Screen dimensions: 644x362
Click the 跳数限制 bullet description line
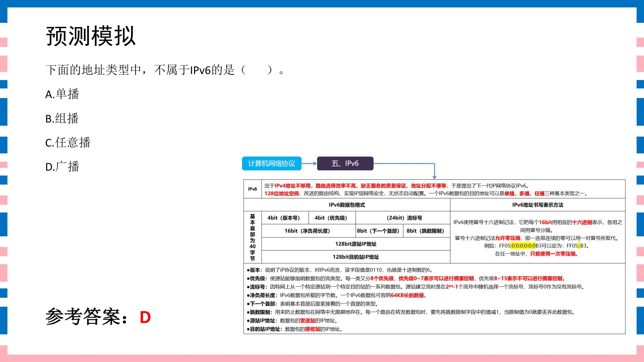click(411, 312)
